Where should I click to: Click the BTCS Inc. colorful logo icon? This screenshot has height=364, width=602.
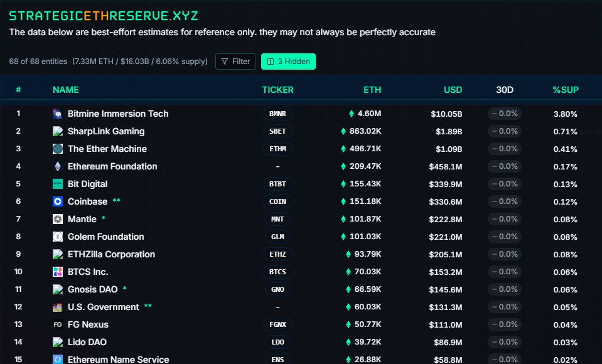point(58,272)
